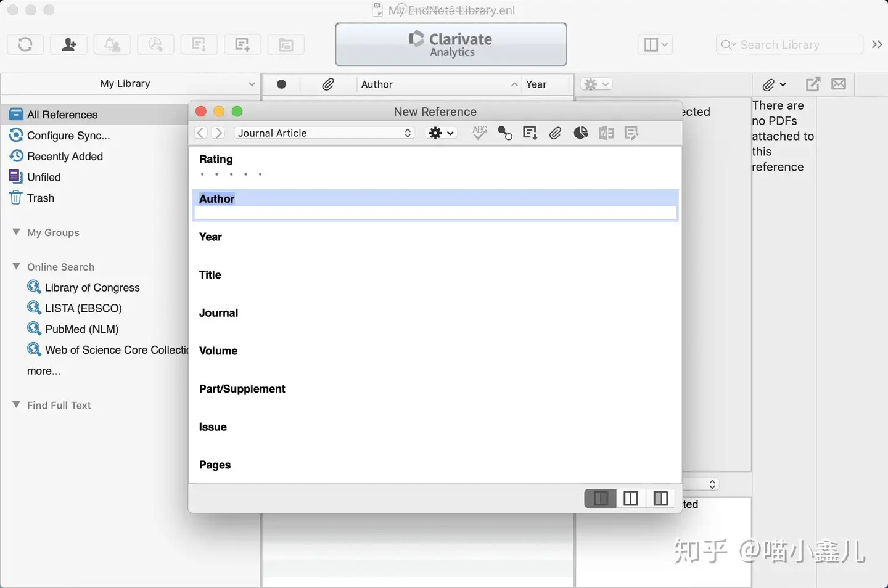
Task: Click the Volume field label
Action: click(218, 351)
